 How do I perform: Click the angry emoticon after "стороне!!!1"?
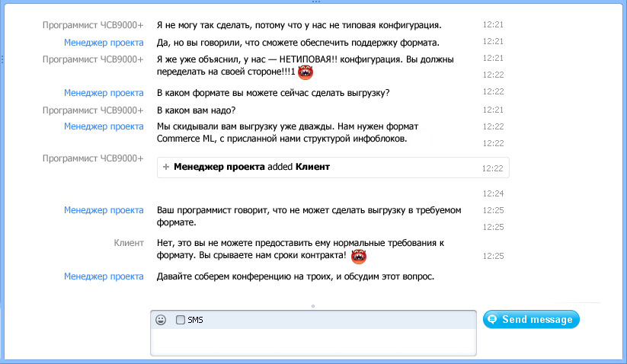click(x=306, y=73)
